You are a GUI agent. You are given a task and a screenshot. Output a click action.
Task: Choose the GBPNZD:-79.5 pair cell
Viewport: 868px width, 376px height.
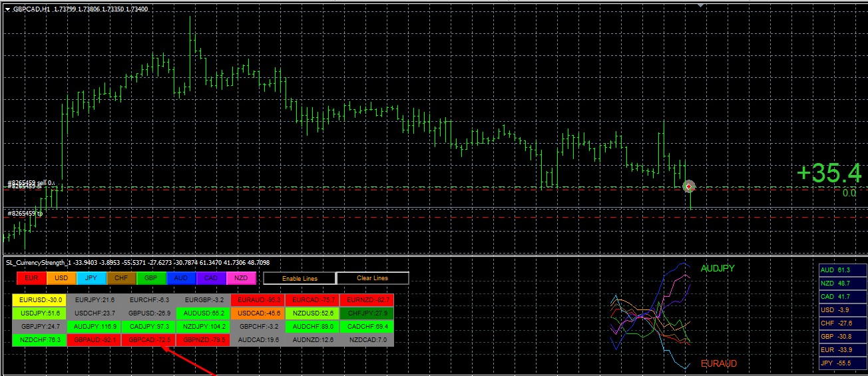(x=203, y=340)
